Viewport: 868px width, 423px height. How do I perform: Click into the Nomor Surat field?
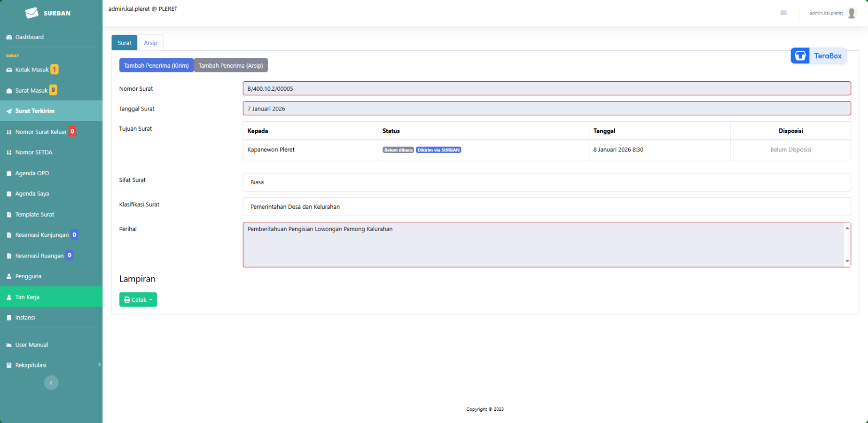(x=546, y=88)
